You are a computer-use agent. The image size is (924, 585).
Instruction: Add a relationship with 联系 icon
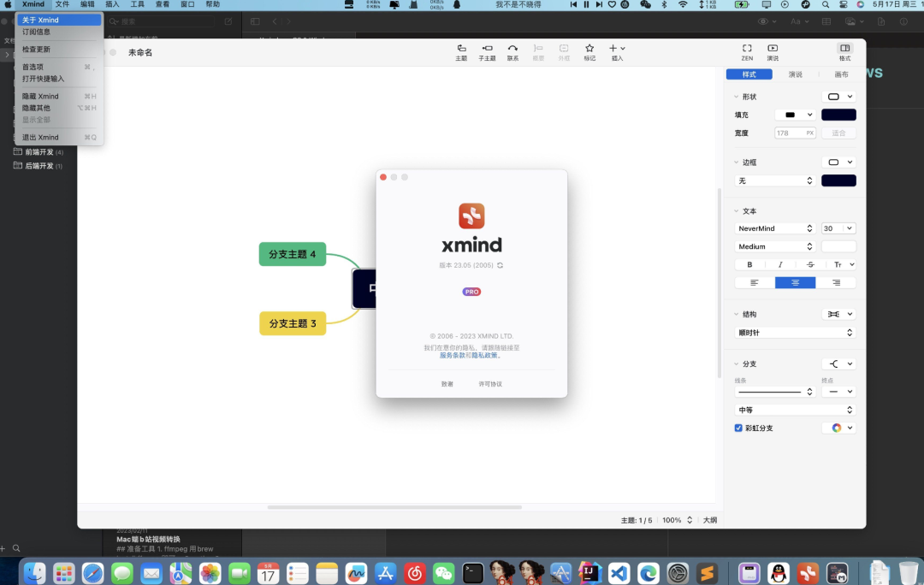(x=512, y=52)
